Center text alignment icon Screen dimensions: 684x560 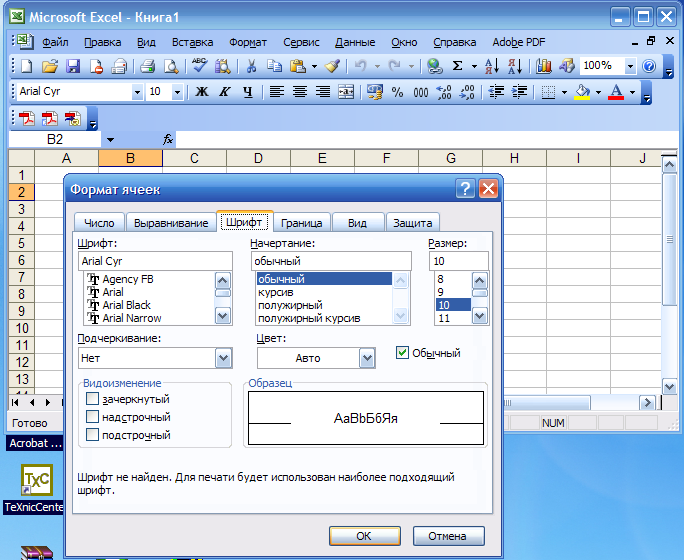coord(300,92)
